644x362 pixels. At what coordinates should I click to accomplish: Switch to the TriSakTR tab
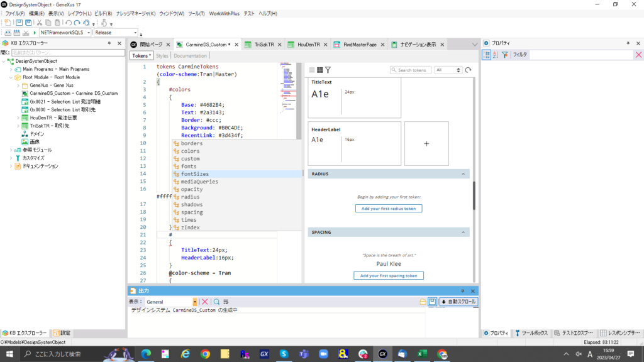264,45
